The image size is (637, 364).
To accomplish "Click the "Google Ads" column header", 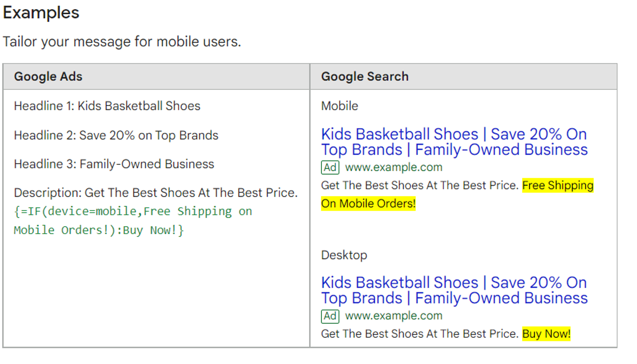I will coord(48,77).
